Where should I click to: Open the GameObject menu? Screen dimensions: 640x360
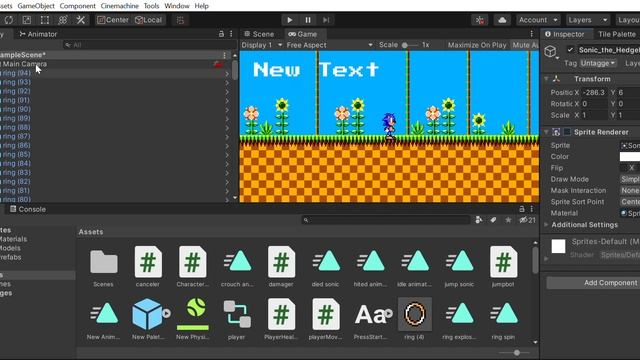36,6
